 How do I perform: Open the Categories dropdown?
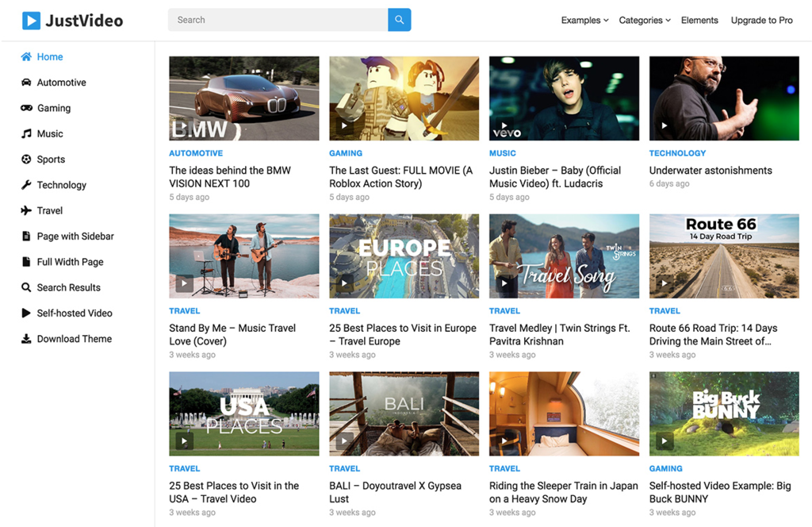click(x=644, y=20)
